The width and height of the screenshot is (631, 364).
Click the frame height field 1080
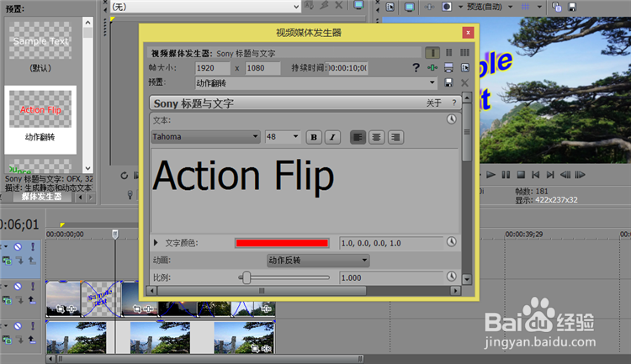[262, 68]
